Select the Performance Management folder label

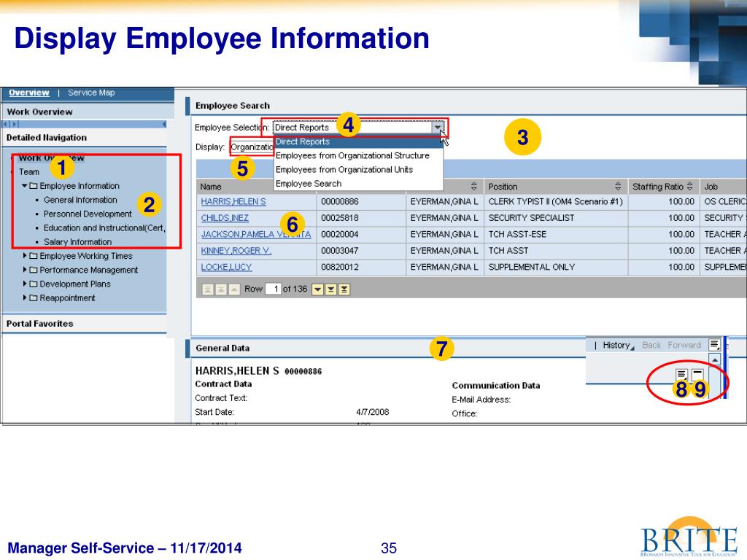click(88, 270)
